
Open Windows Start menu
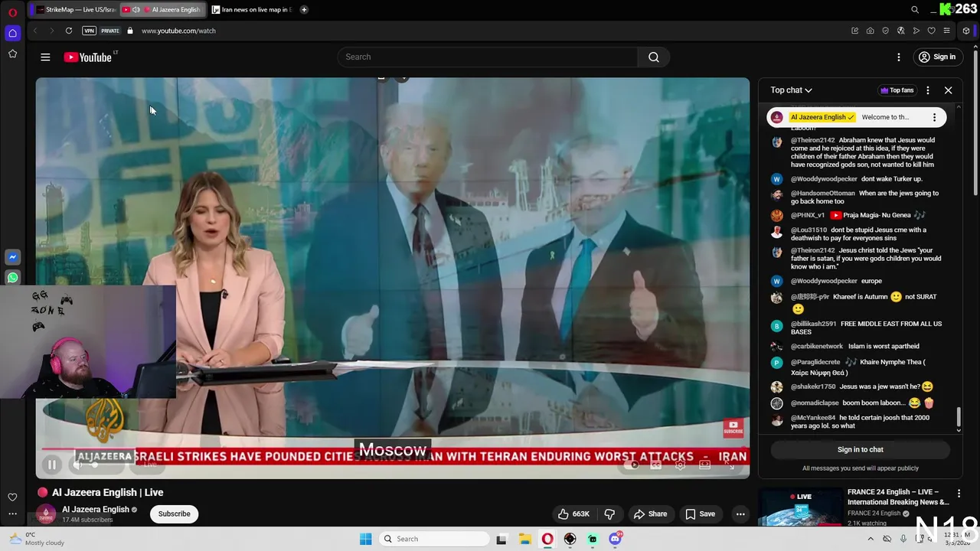(x=366, y=539)
